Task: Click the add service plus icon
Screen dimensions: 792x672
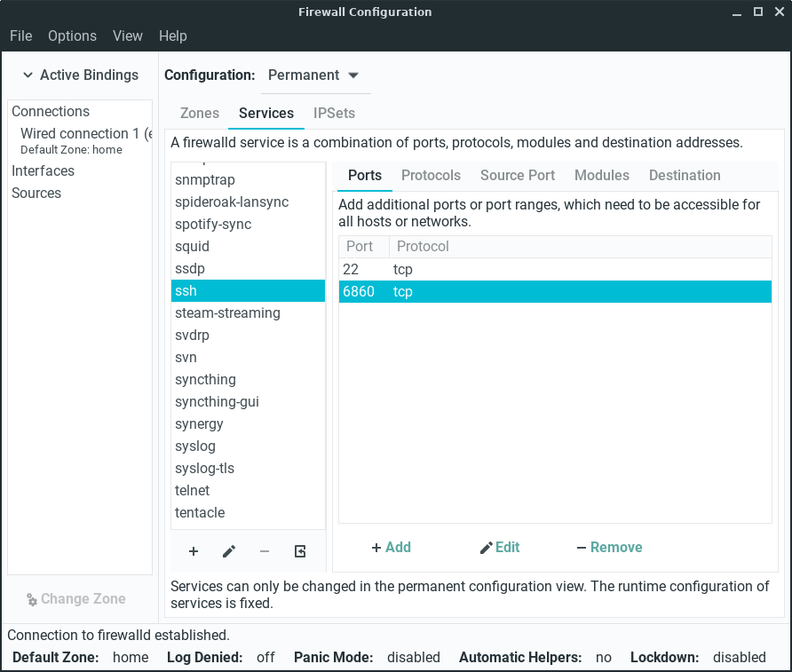Action: [x=194, y=551]
